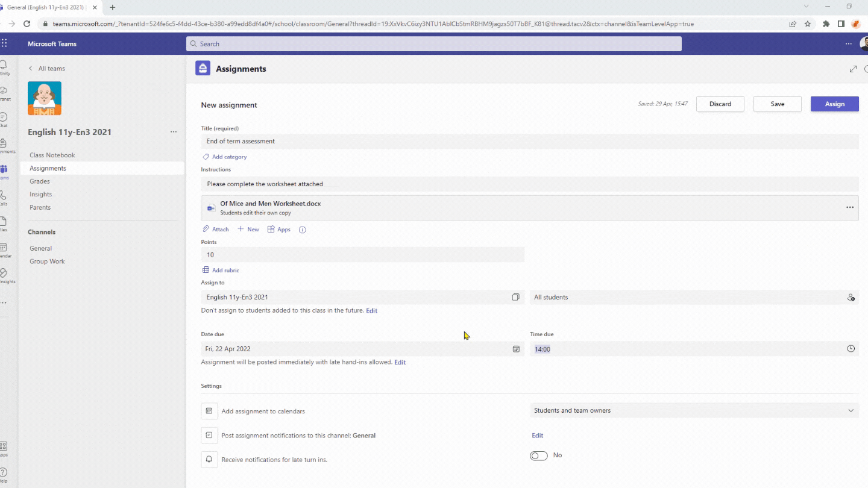Open Chat from the left rail

[4, 119]
